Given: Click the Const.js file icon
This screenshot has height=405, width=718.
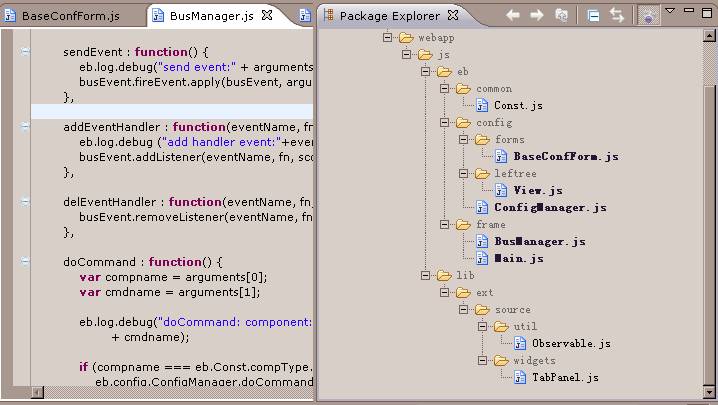Looking at the screenshot, I should (x=482, y=106).
